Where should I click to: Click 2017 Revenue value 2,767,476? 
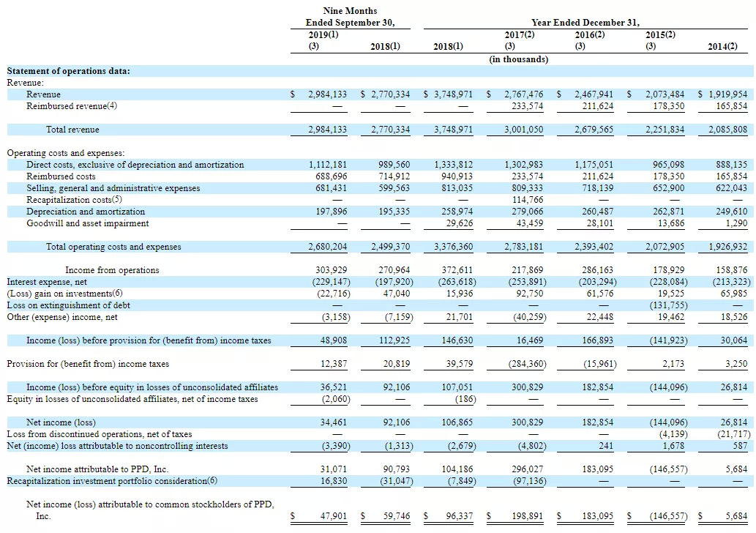(523, 94)
